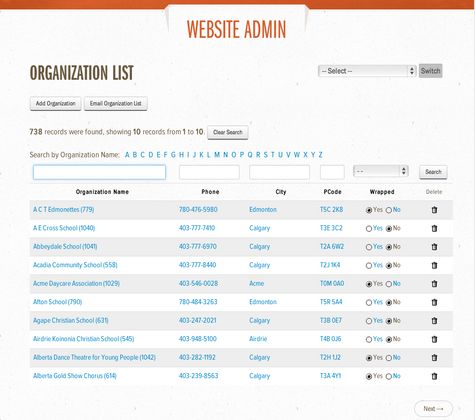Screen dimensions: 475x420
Task: Open the Alberta Dance Theatre for Young People link
Action: 94,357
